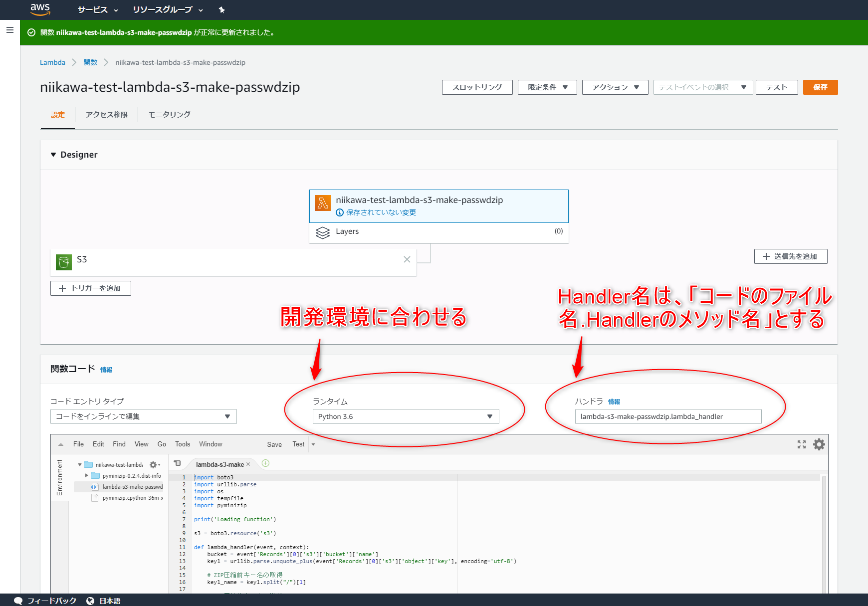Open the アクション dropdown menu

pyautogui.click(x=615, y=87)
